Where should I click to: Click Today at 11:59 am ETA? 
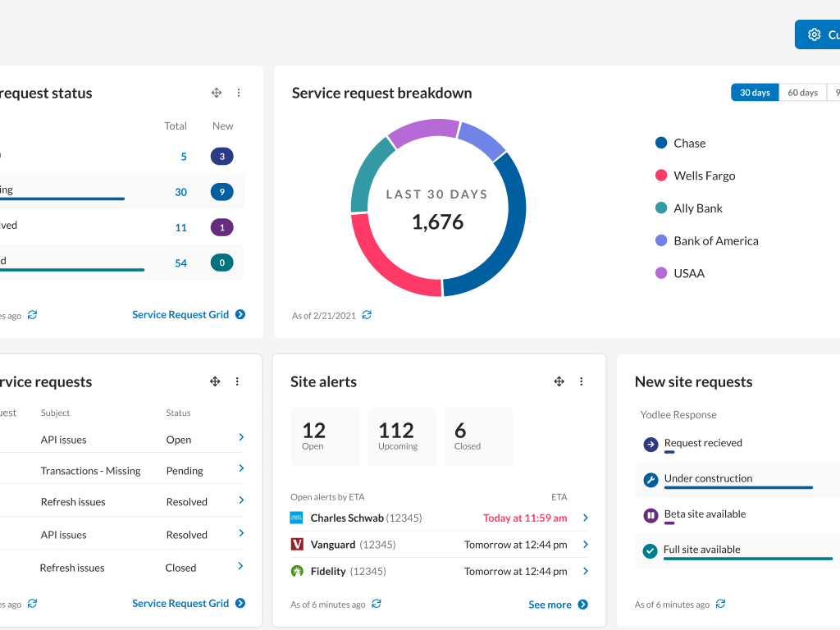[x=525, y=518]
